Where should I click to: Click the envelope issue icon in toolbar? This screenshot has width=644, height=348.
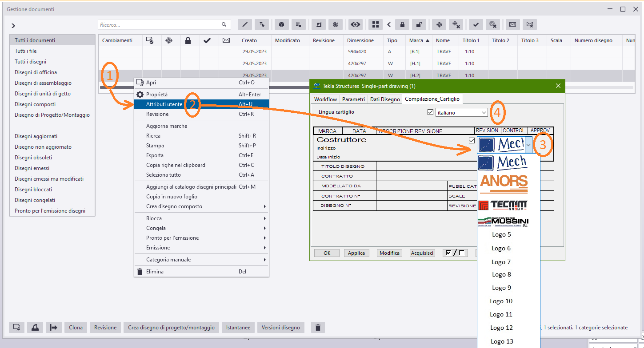(512, 24)
